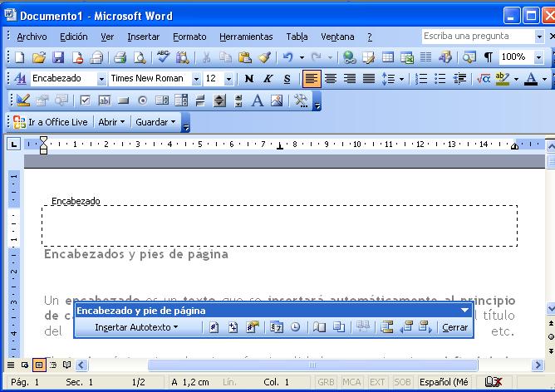
Task: Open the Edición menu
Action: (x=74, y=37)
